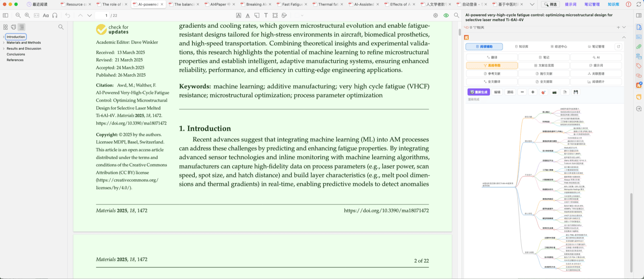Click the purple 重新生成 button
The width and height of the screenshot is (644, 279).
[x=479, y=92]
